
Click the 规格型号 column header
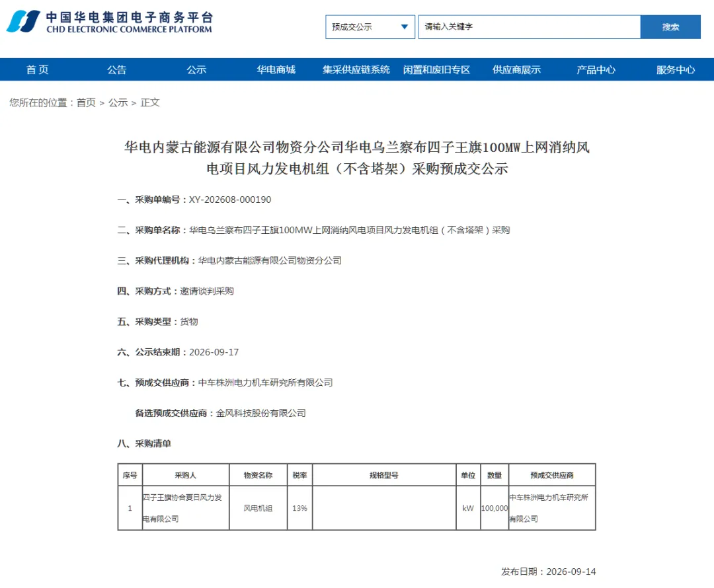384,475
